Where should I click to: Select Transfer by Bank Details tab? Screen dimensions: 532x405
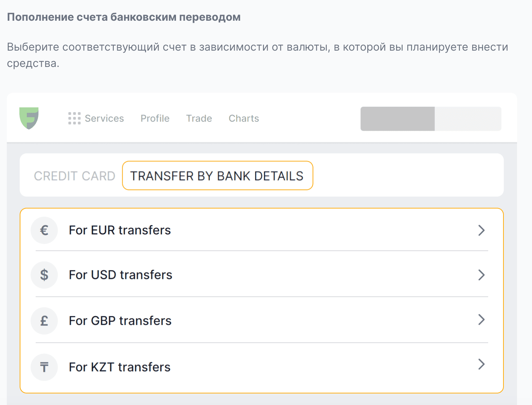[x=217, y=176]
